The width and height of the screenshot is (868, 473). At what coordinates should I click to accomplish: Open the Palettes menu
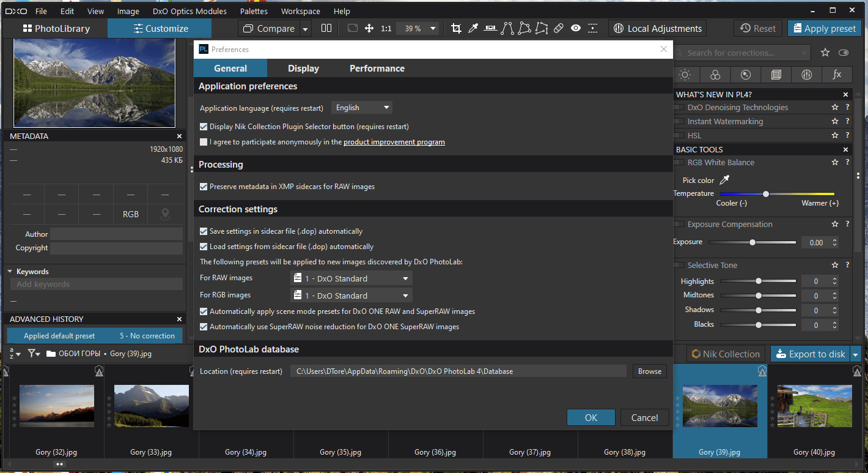tap(254, 11)
